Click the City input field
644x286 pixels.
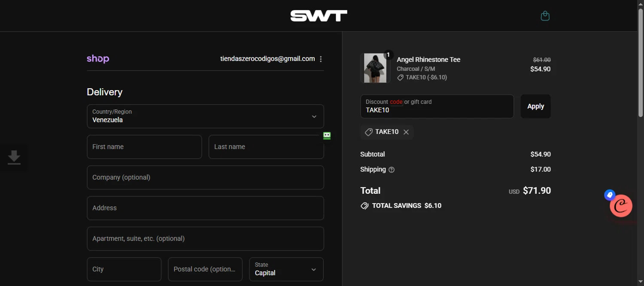(x=124, y=269)
